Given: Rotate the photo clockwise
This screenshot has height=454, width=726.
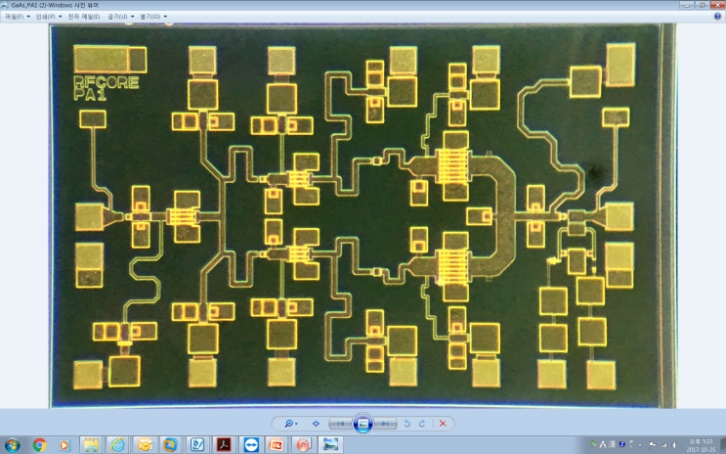Looking at the screenshot, I should pos(422,423).
